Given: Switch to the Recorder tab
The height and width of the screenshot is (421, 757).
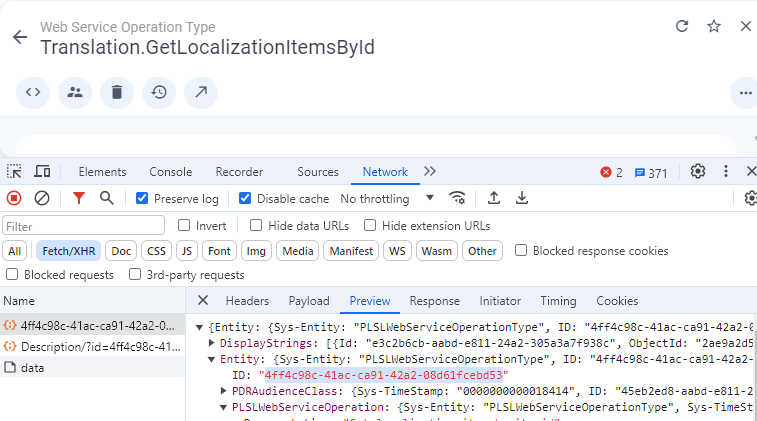Looking at the screenshot, I should (x=239, y=172).
